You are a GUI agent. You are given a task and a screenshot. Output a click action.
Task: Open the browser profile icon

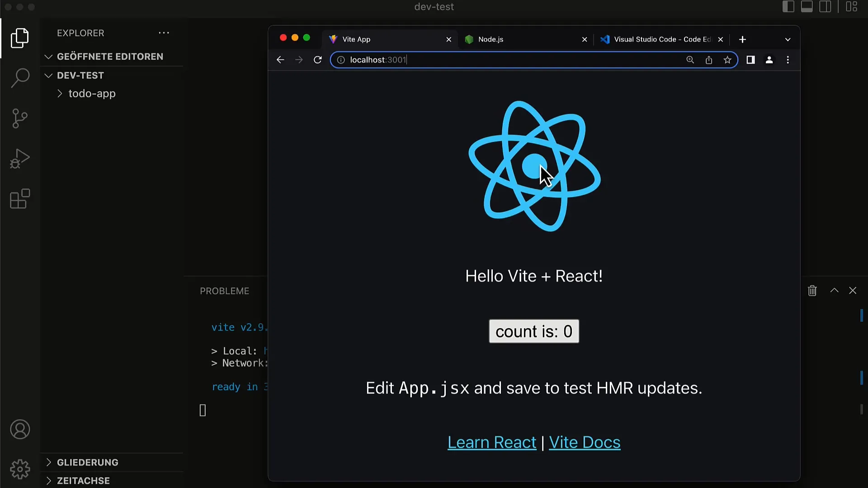[769, 60]
